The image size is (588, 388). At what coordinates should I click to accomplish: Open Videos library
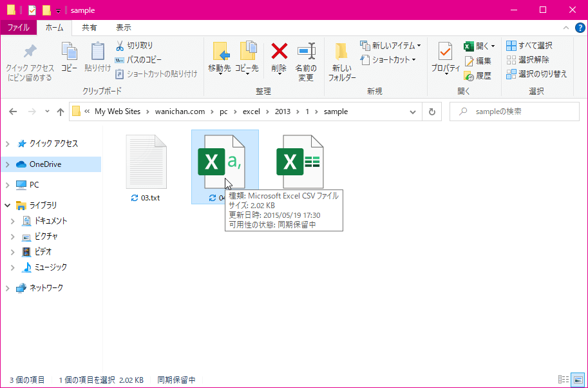(x=43, y=252)
